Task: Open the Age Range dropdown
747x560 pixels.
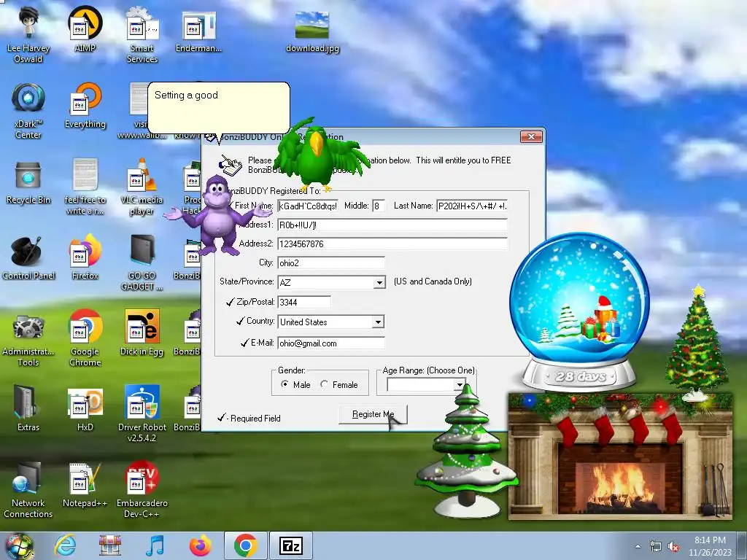Action: [460, 384]
